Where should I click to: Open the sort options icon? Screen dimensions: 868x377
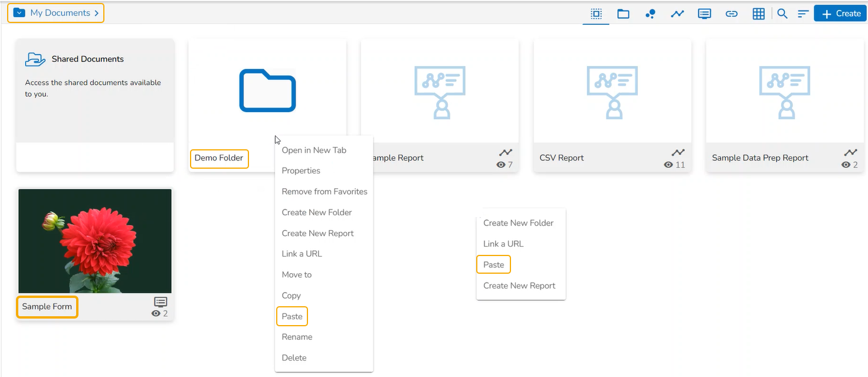point(803,14)
